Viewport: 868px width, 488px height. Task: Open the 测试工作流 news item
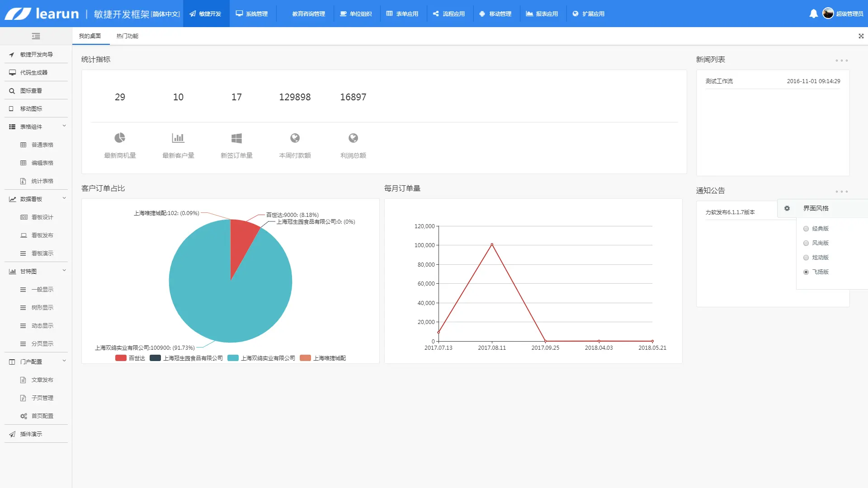[x=719, y=81]
